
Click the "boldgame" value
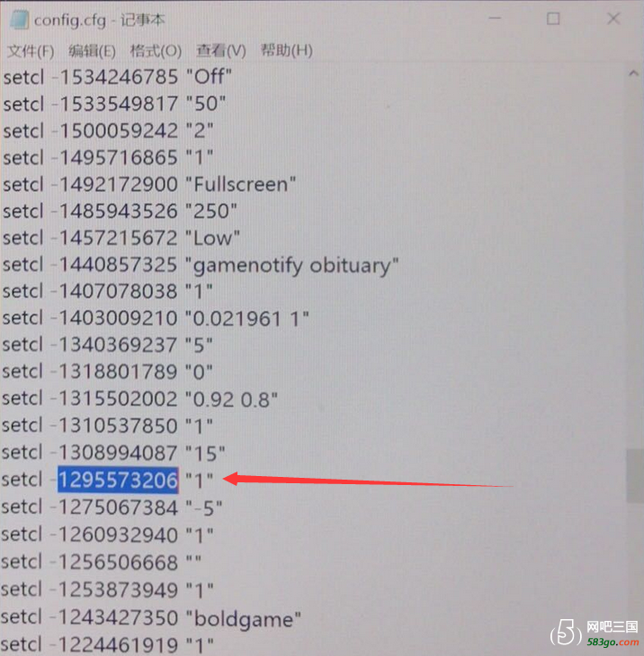243,619
